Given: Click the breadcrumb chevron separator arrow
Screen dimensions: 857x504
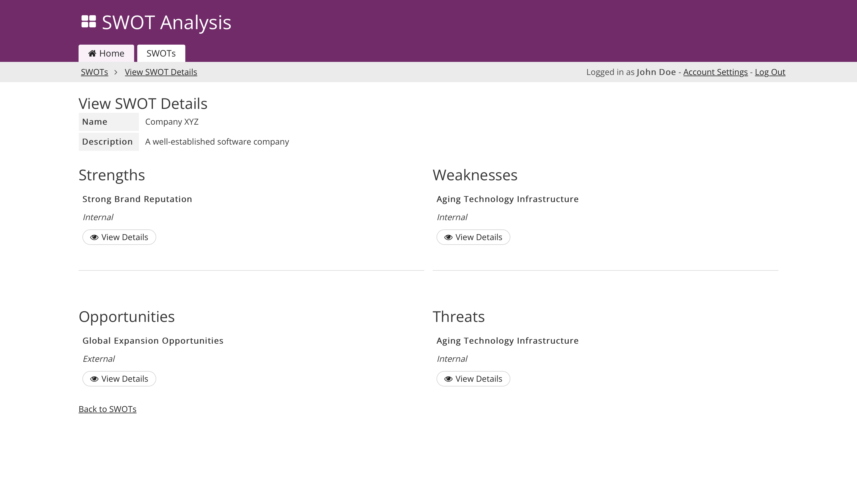Looking at the screenshot, I should 116,72.
